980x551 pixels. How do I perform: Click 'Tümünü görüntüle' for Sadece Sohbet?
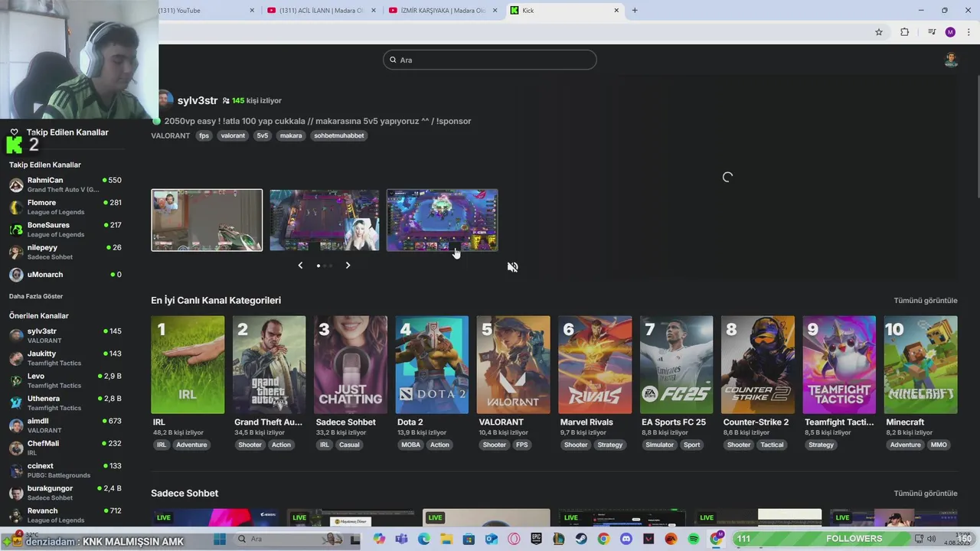coord(926,494)
